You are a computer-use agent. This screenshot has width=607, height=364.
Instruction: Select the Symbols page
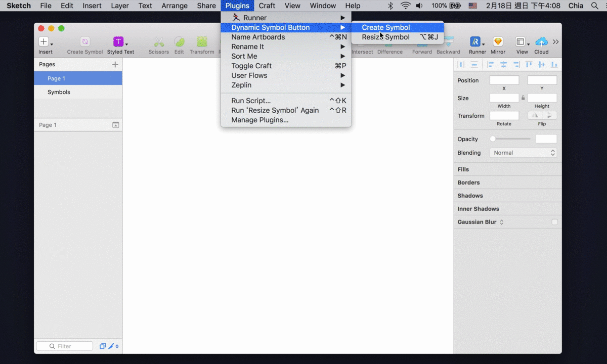(x=78, y=92)
